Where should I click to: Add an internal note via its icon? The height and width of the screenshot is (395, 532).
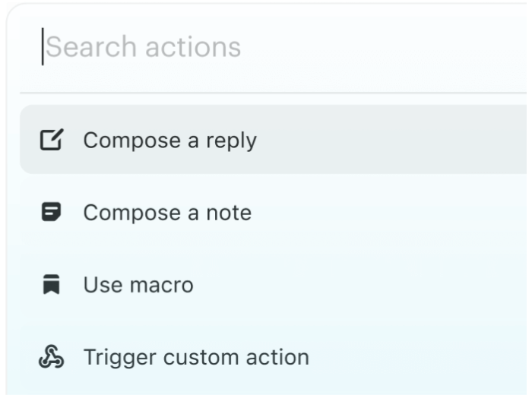[51, 212]
